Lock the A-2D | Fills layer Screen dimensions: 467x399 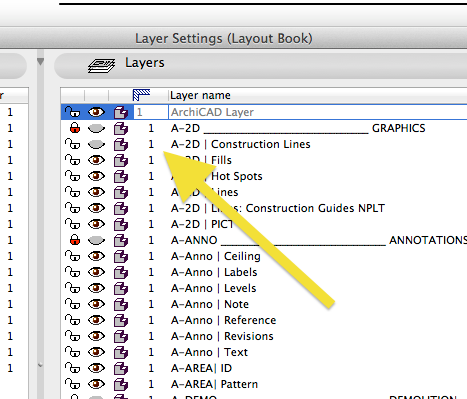pos(73,160)
